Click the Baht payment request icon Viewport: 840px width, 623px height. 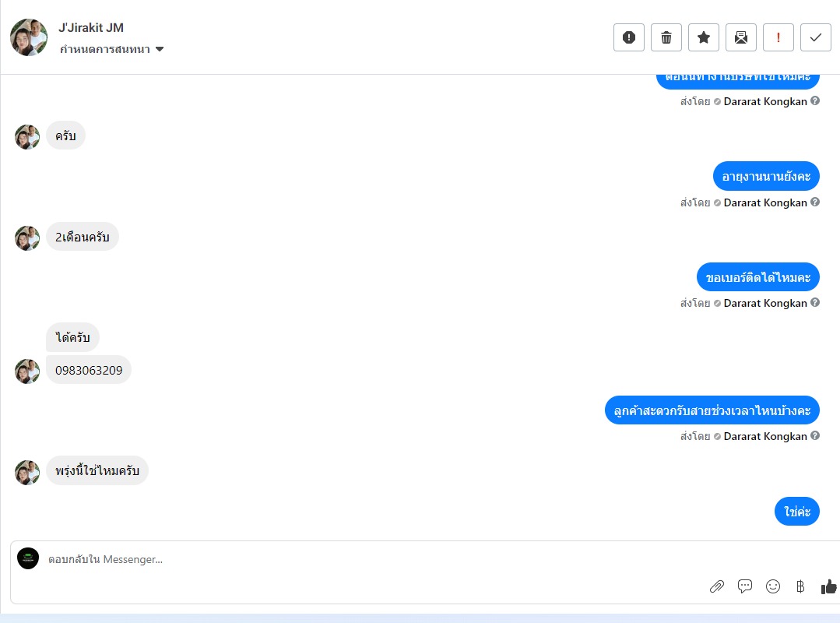click(x=800, y=586)
